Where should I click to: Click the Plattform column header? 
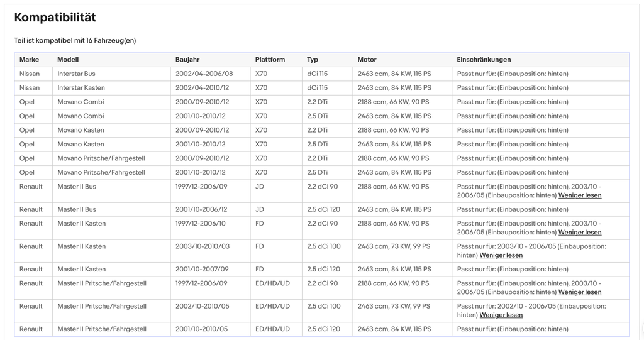[270, 60]
